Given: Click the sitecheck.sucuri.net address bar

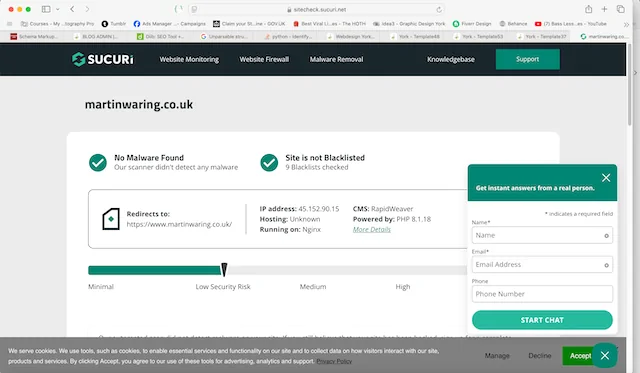Looking at the screenshot, I should [316, 9].
